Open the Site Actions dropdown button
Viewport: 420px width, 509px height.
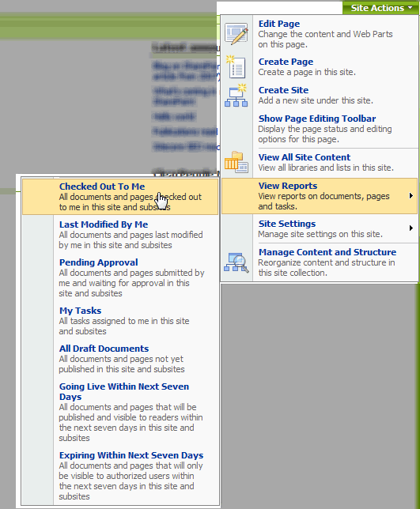(380, 7)
